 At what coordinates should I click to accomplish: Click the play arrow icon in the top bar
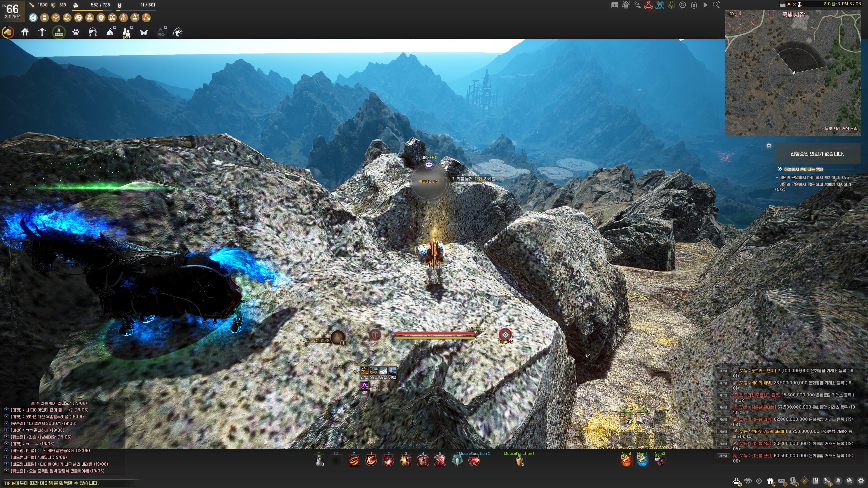705,5
